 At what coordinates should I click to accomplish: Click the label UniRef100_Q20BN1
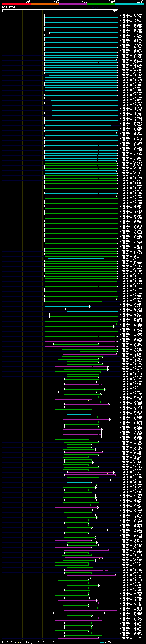[131, 70]
